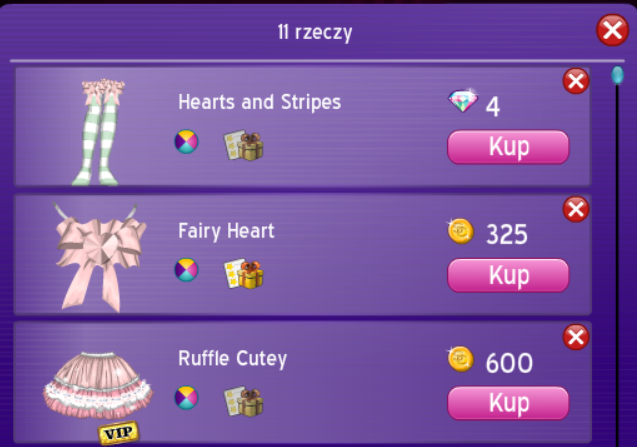Click the pink bow top thumbnail
Viewport: 637px width, 447px height.
(100, 258)
